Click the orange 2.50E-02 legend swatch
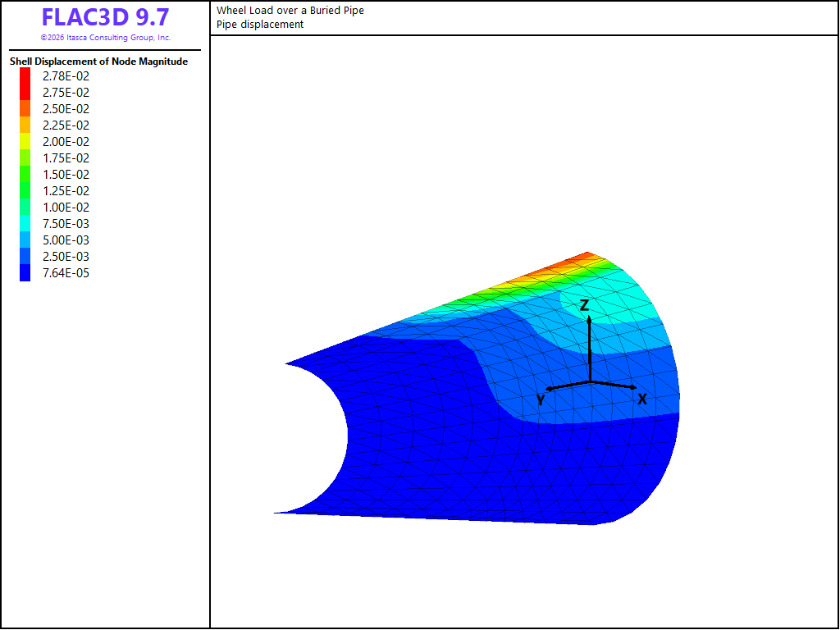Image resolution: width=840 pixels, height=630 pixels. pos(25,109)
